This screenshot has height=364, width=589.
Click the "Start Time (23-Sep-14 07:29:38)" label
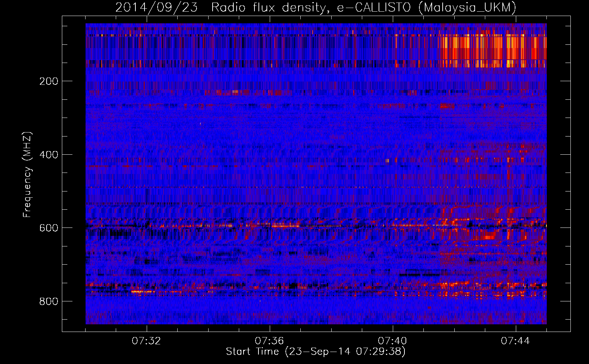click(x=316, y=352)
